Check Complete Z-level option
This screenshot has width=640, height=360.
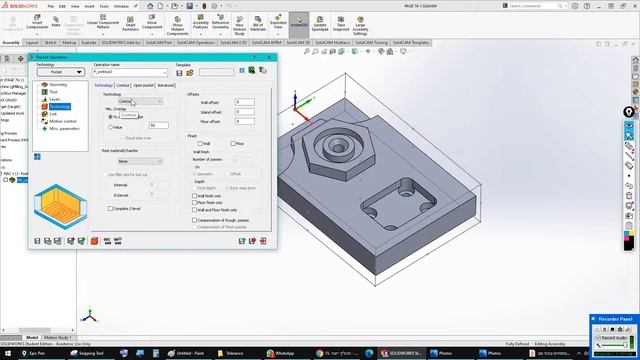110,209
